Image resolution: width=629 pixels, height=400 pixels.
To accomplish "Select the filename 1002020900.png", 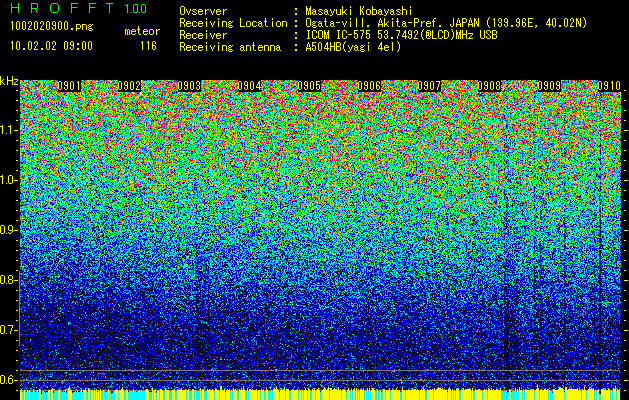I will point(52,27).
